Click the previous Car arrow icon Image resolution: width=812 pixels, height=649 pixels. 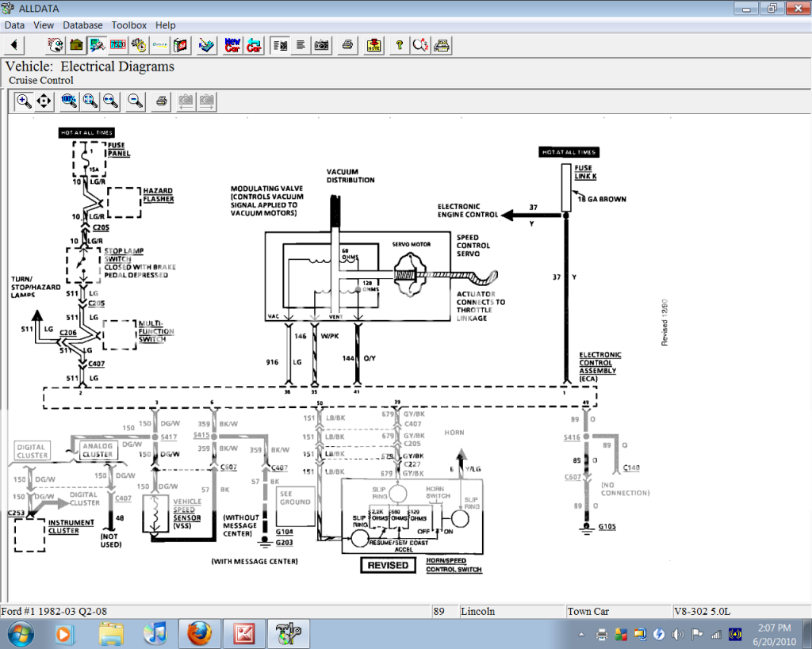click(254, 45)
